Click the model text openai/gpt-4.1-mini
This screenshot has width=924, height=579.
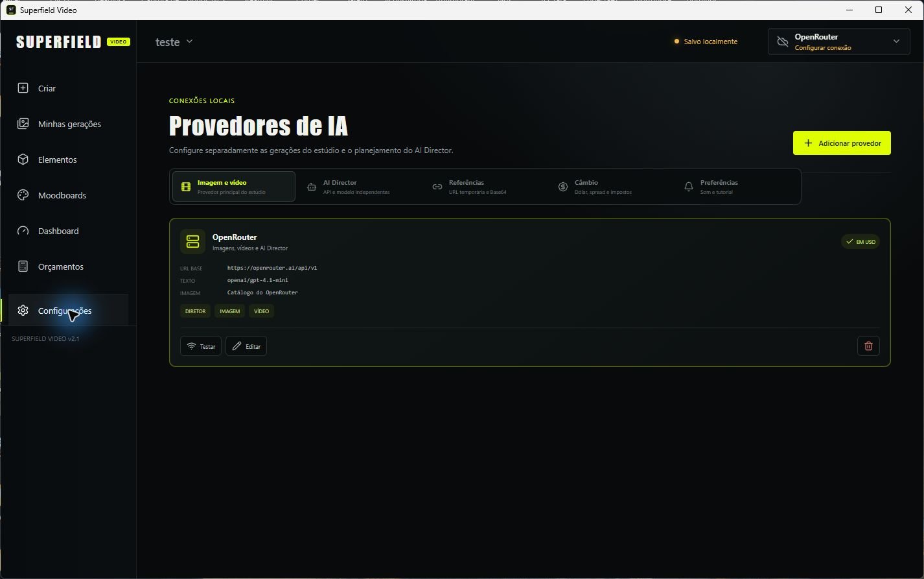pyautogui.click(x=258, y=280)
